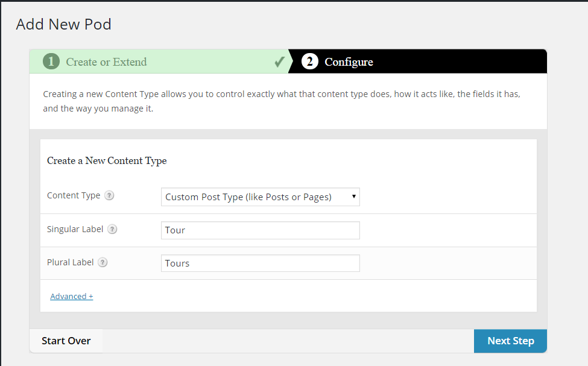Click the Create a New Content Type heading

(107, 160)
